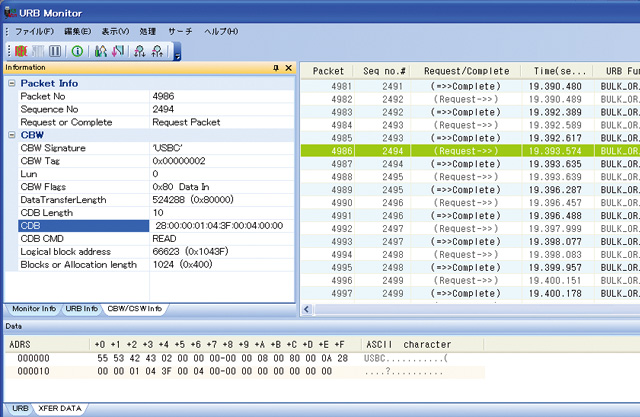Screen dimensions: 640x417
Task: Select the CBW Tag row
Action: point(156,161)
